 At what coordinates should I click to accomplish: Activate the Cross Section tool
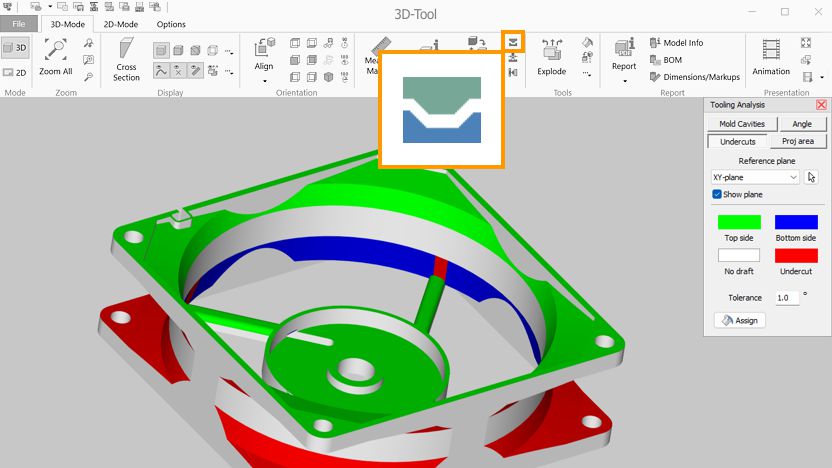(x=126, y=58)
